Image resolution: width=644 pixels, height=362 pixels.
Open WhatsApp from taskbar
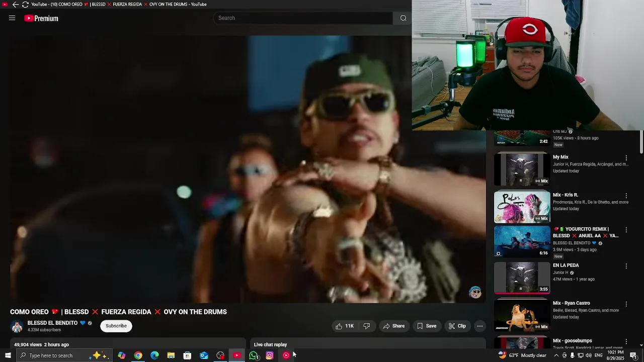pos(254,355)
